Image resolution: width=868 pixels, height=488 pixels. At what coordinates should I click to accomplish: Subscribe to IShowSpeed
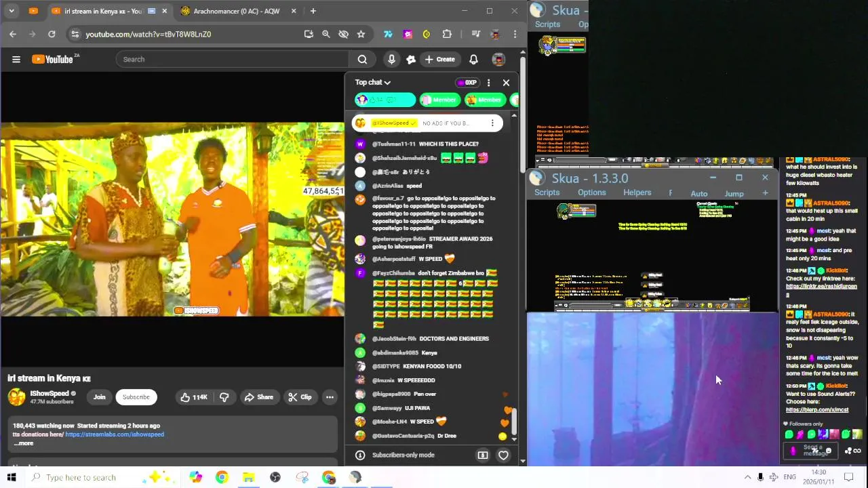pyautogui.click(x=136, y=397)
